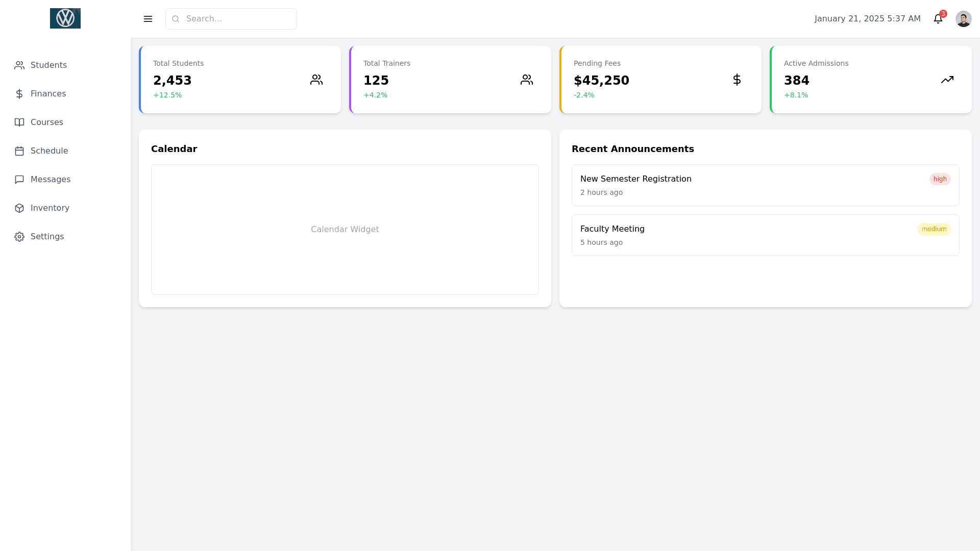The height and width of the screenshot is (551, 980).
Task: Toggle the hamburger menu sidebar button
Action: (148, 19)
